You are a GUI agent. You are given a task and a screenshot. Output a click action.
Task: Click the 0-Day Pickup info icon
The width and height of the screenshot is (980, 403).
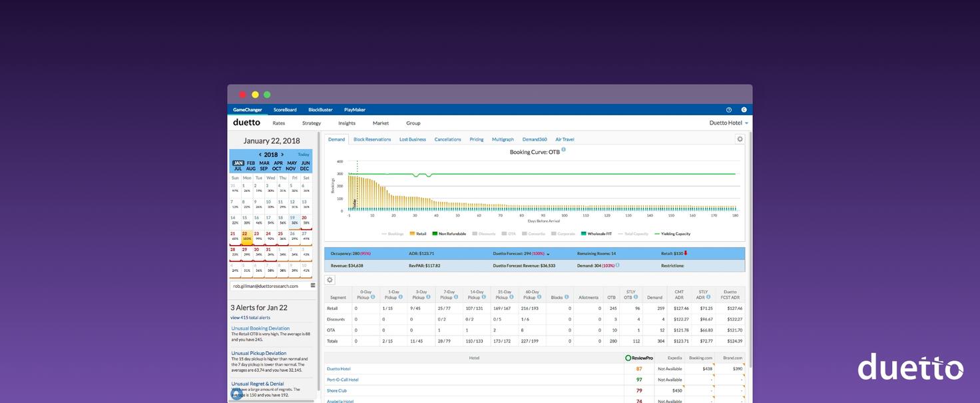372,297
